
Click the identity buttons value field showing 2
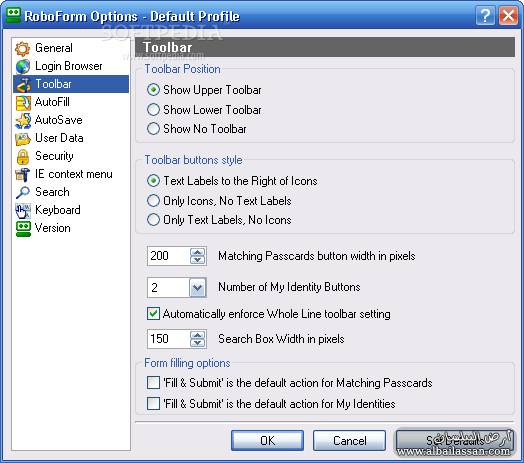[x=168, y=287]
